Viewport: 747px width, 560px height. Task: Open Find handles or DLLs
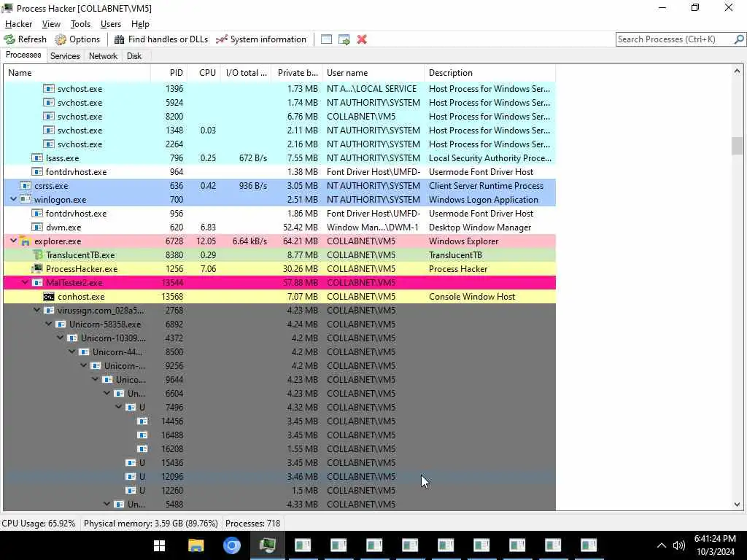(x=161, y=39)
